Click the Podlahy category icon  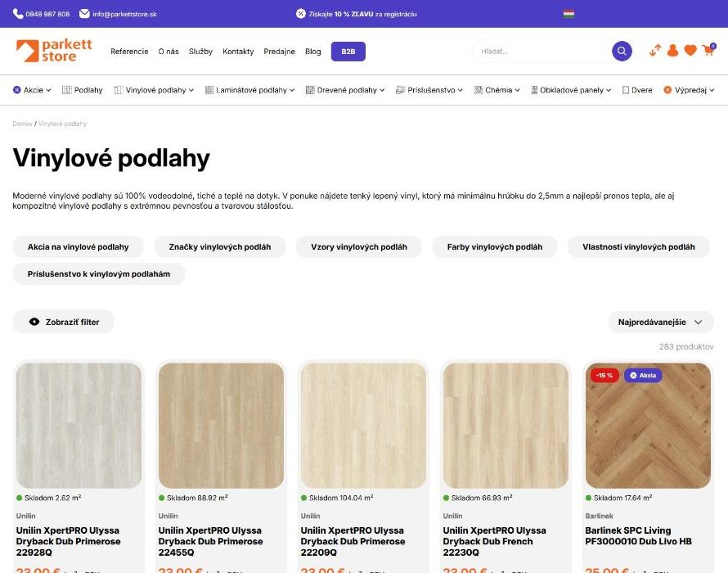[x=67, y=90]
